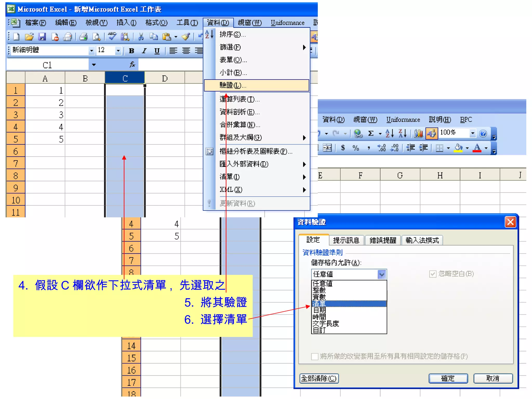The width and height of the screenshot is (532, 399).
Task: Expand the font size 12 dropdown
Action: point(118,51)
